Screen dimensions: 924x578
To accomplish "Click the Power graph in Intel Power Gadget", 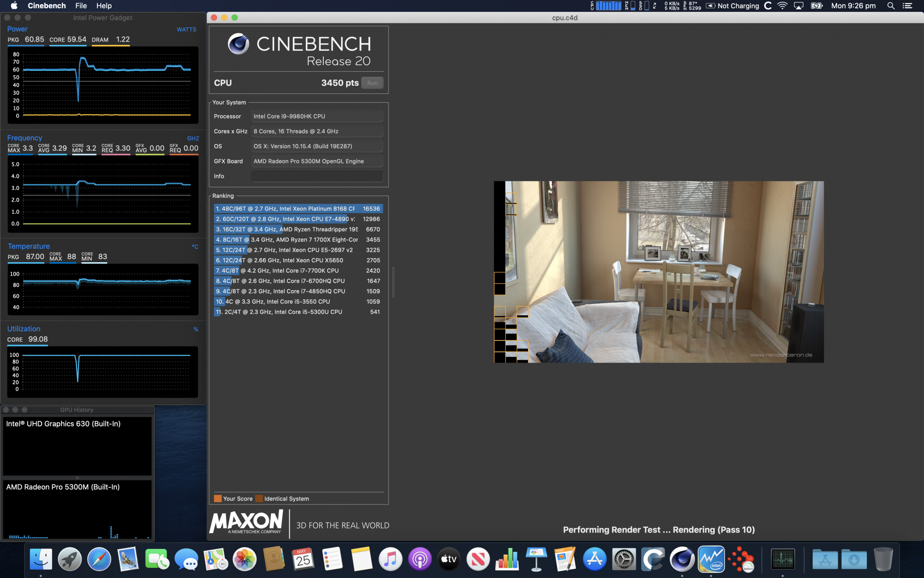I will pyautogui.click(x=103, y=85).
